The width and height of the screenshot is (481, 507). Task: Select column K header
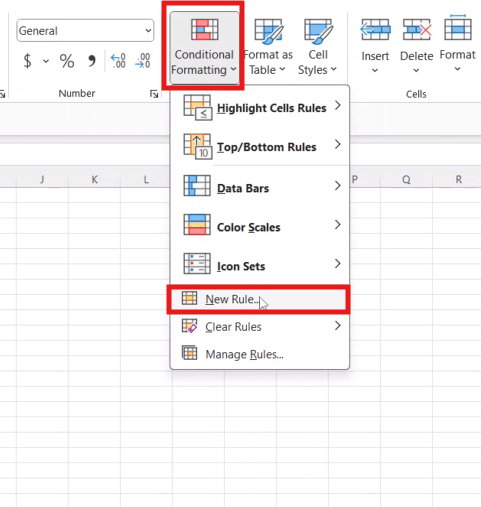click(94, 179)
